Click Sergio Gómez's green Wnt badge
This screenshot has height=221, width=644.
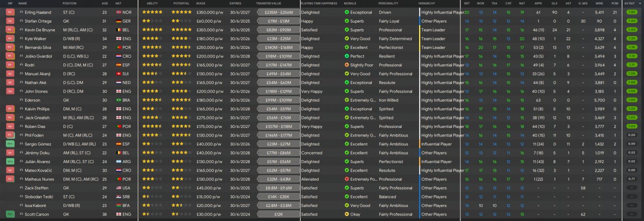tap(10, 144)
